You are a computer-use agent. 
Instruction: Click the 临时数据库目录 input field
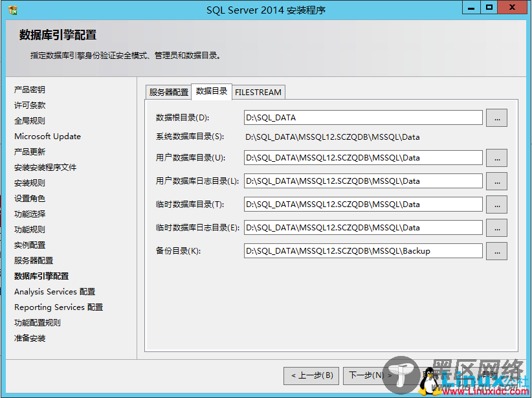click(363, 205)
